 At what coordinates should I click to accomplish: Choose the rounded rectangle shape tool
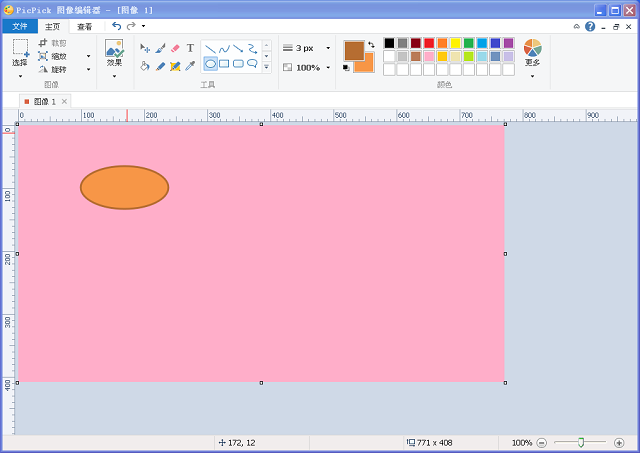tap(238, 64)
